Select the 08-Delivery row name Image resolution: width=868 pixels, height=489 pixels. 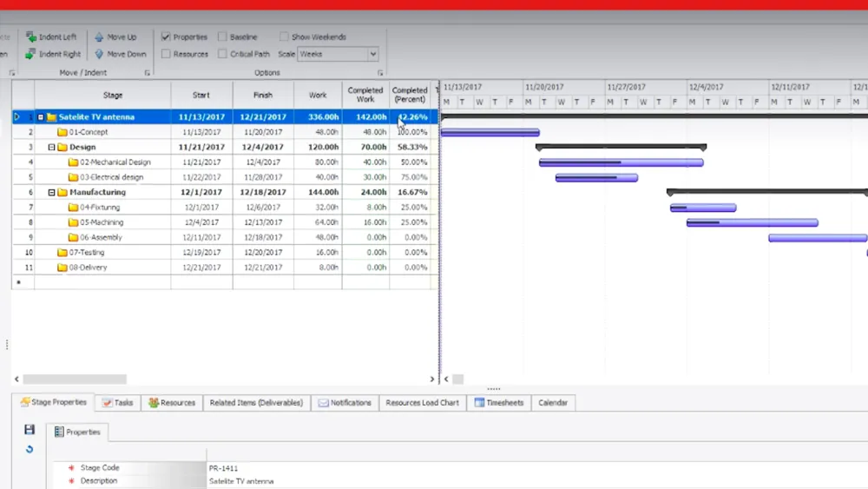tap(88, 267)
